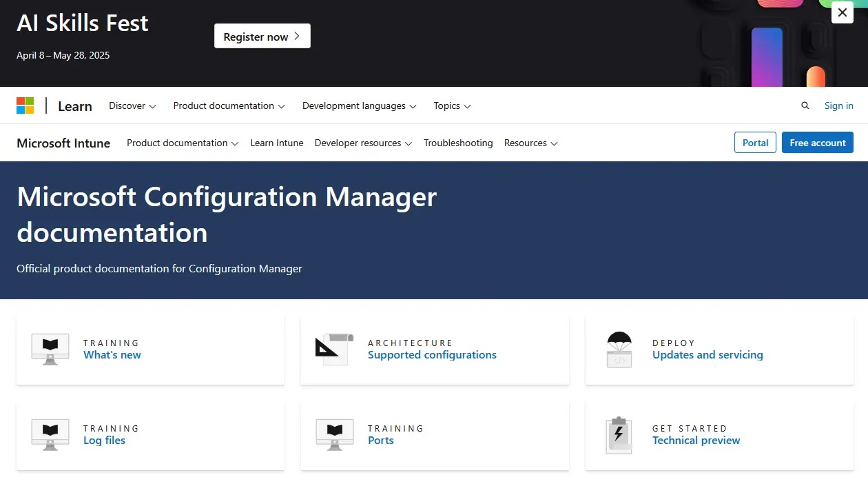The width and height of the screenshot is (868, 495).
Task: Open the Supported configurations link
Action: point(432,355)
